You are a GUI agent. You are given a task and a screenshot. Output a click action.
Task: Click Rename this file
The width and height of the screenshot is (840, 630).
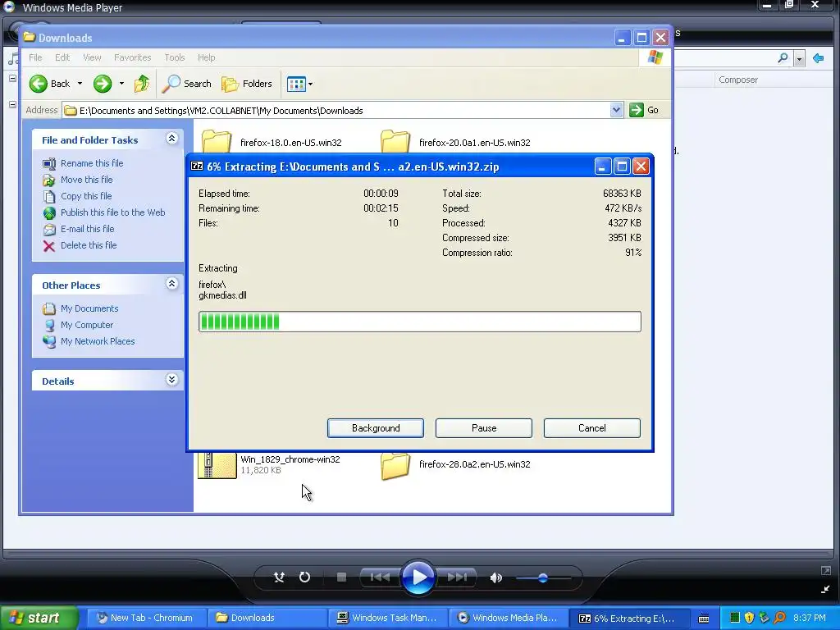(92, 163)
